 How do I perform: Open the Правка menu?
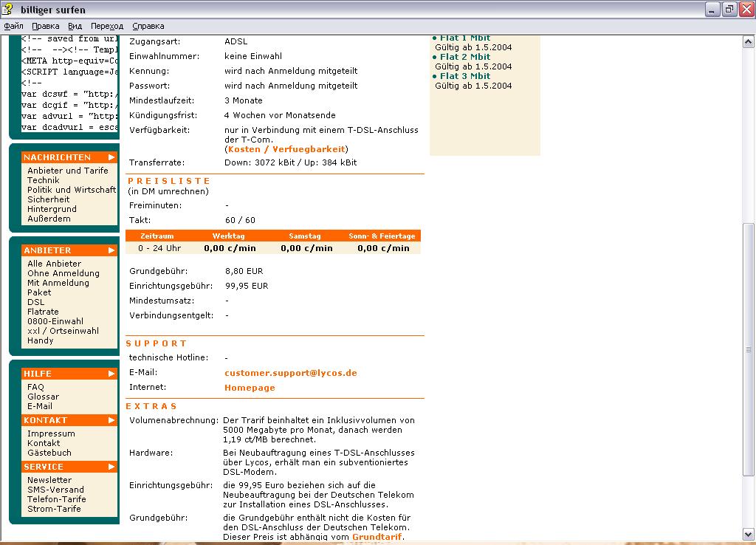45,26
